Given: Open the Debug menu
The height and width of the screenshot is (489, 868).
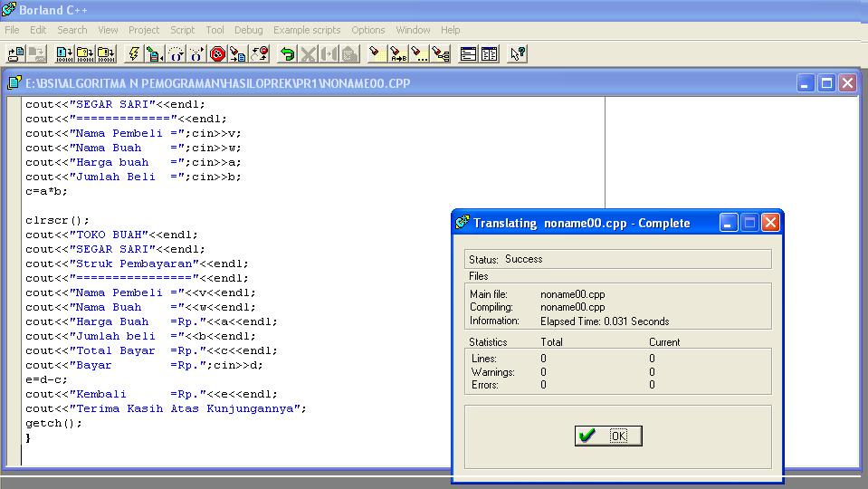Looking at the screenshot, I should (x=249, y=30).
